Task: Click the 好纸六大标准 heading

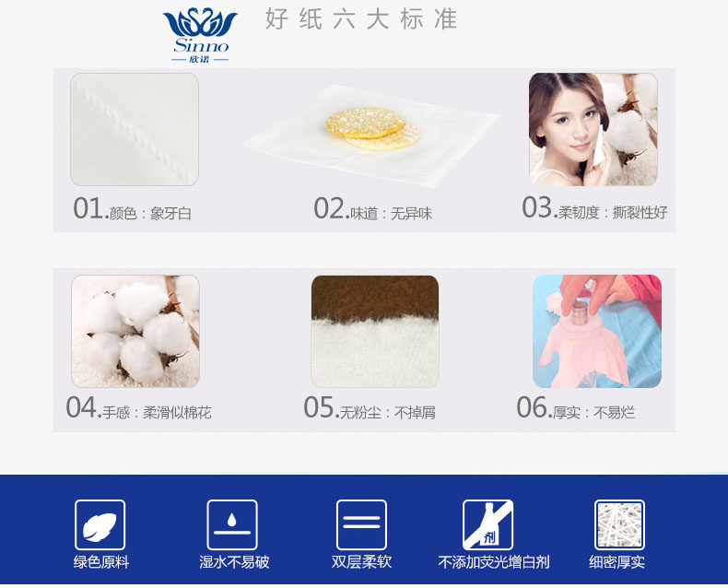Action: 361,19
